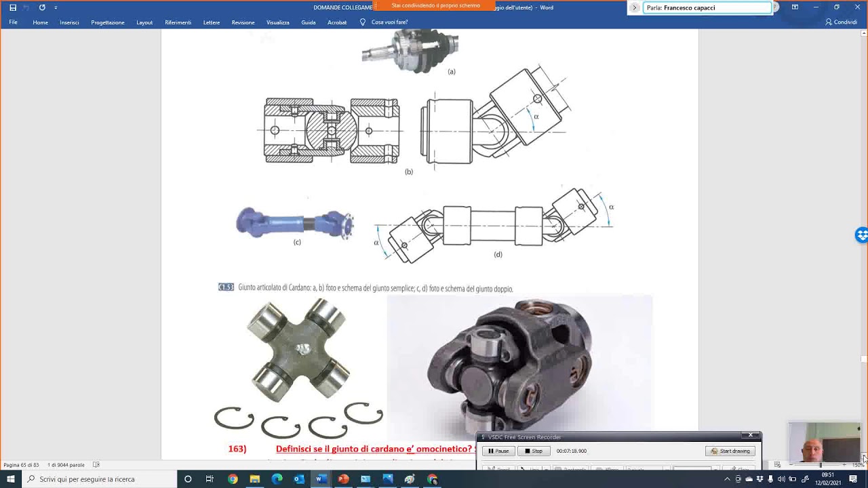Switch to the Home ribbon tab
This screenshot has width=868, height=488.
click(40, 22)
